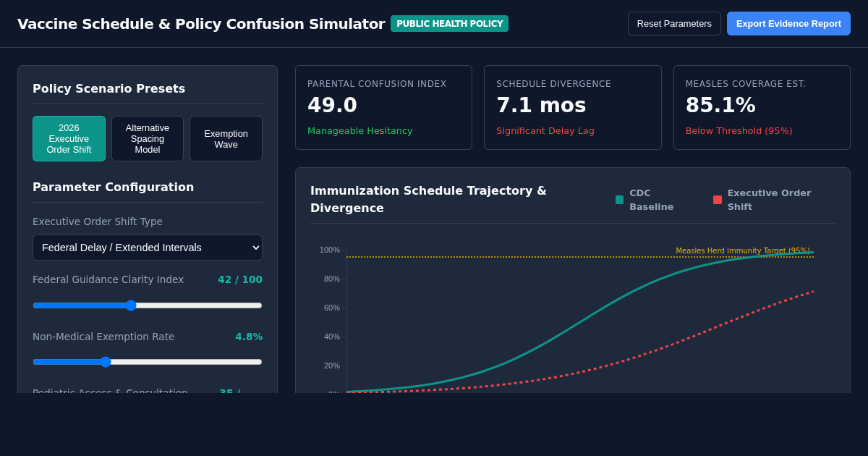868x456 pixels.
Task: Click the Below Threshold (95%) status text
Action: [x=739, y=131]
